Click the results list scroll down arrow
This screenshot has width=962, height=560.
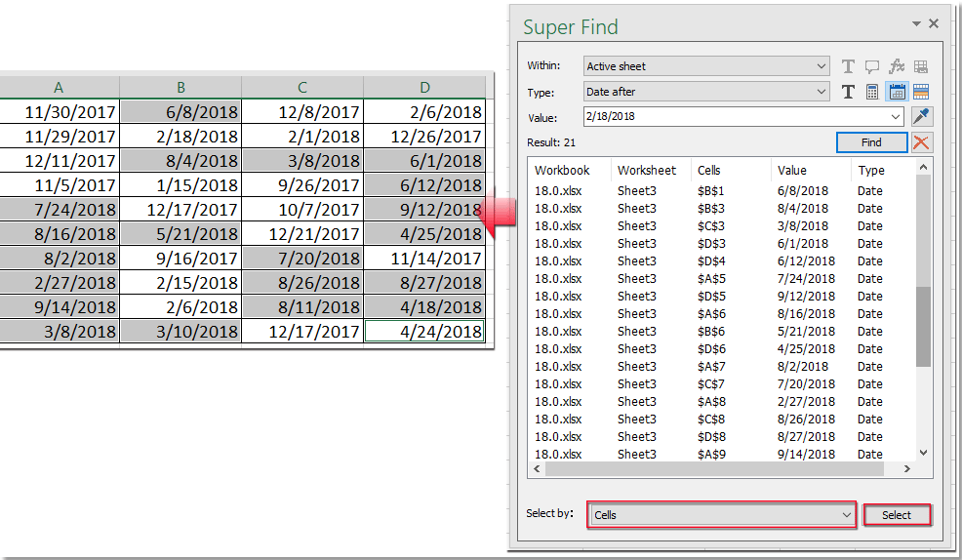click(x=923, y=454)
